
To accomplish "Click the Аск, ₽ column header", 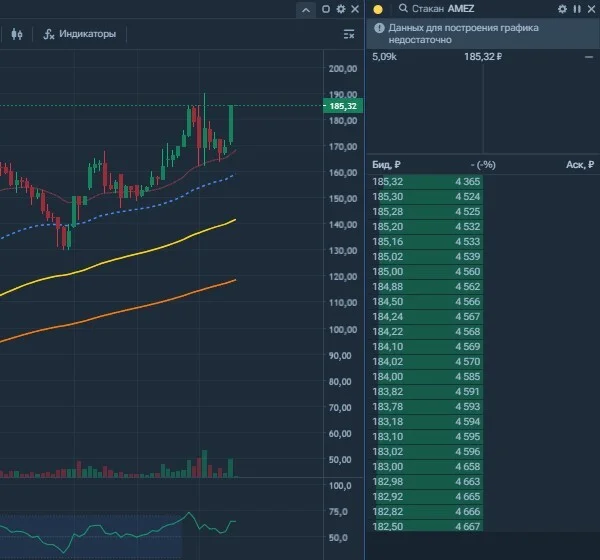I will coord(580,165).
